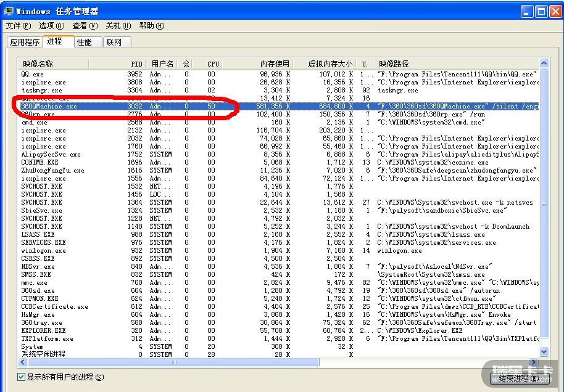The width and height of the screenshot is (564, 392).
Task: Select iexplore.exe with PID 1556
Action: [x=278, y=178]
